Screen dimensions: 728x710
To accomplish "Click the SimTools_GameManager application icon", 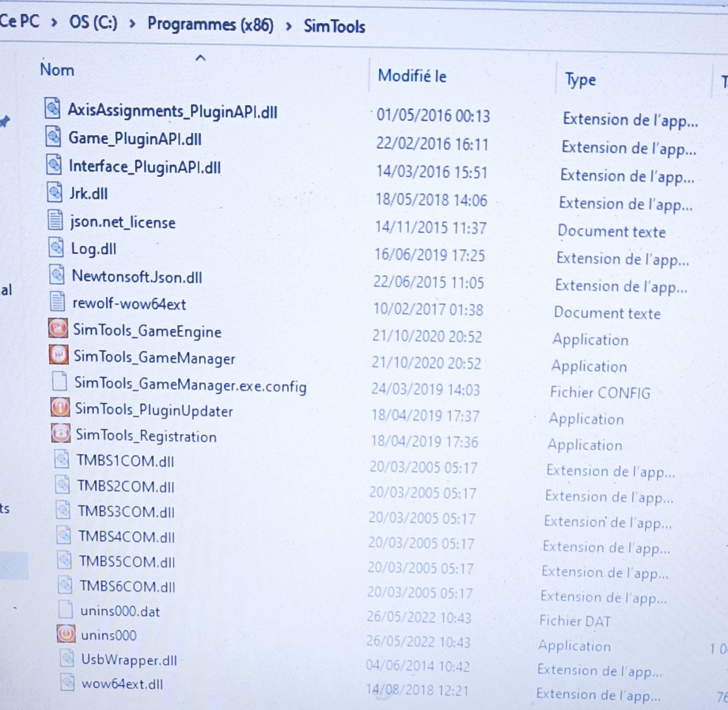I will pyautogui.click(x=59, y=355).
